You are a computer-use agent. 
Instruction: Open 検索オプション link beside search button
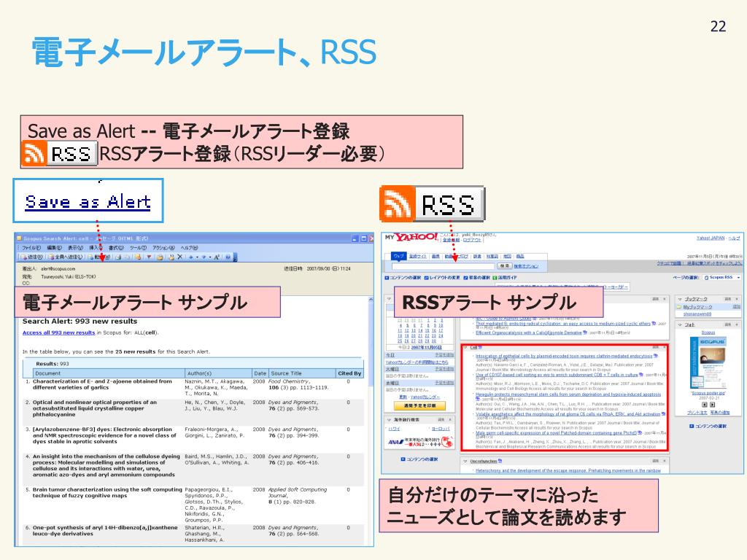[x=526, y=266]
